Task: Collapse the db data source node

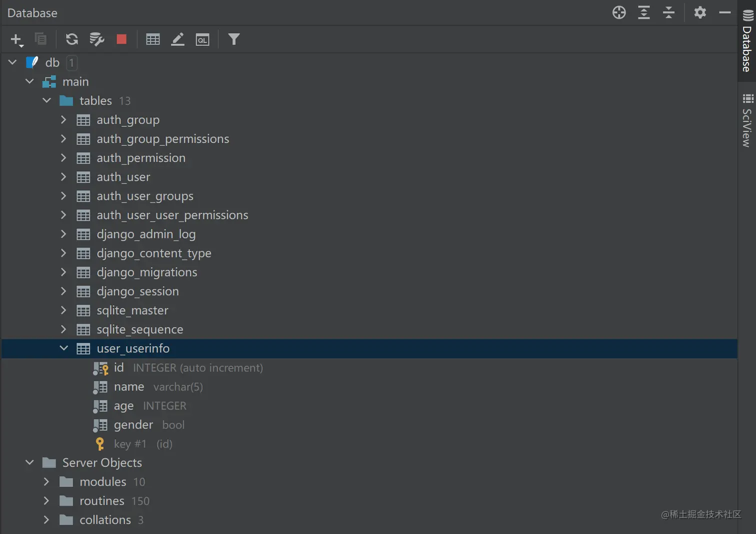Action: [12, 62]
